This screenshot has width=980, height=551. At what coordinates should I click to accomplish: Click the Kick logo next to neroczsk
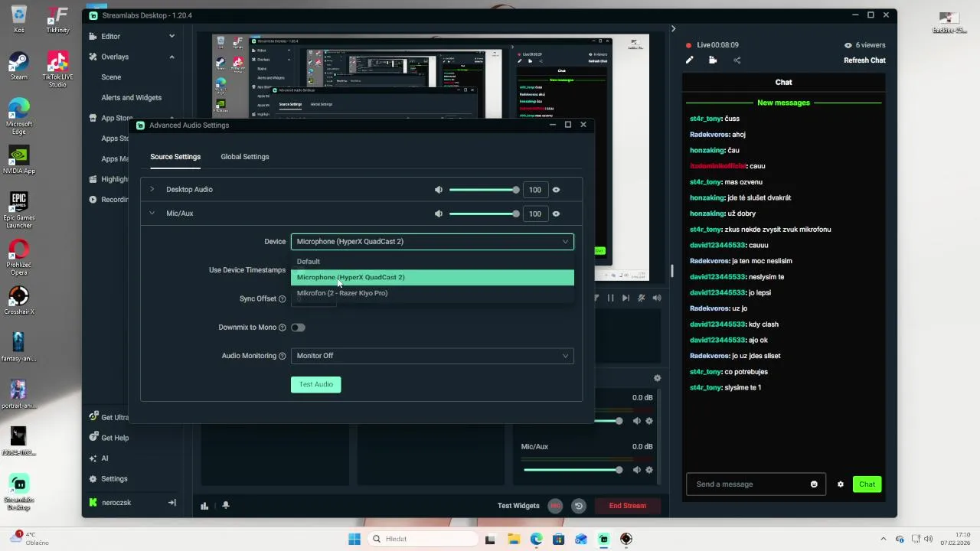tap(93, 503)
